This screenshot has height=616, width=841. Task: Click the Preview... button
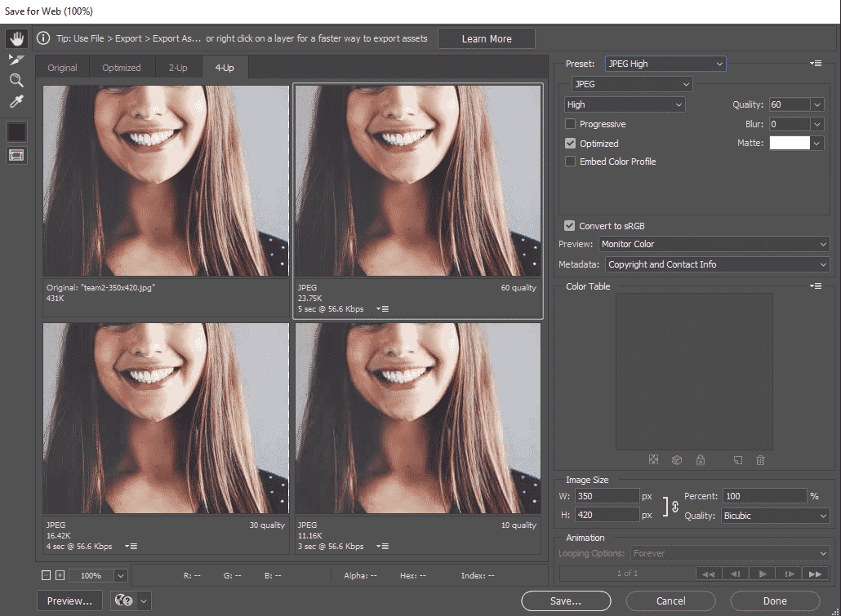click(x=69, y=601)
